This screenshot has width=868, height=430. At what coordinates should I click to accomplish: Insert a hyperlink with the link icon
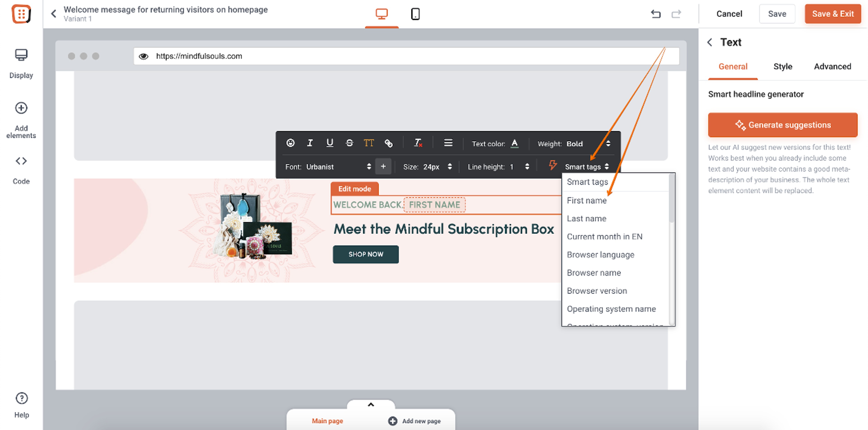(389, 143)
